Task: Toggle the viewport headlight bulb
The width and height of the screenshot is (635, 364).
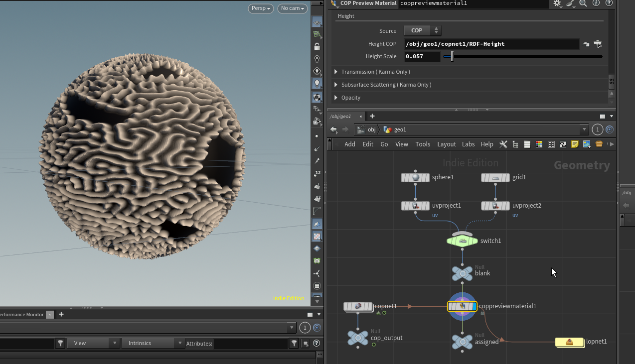Action: [x=317, y=84]
